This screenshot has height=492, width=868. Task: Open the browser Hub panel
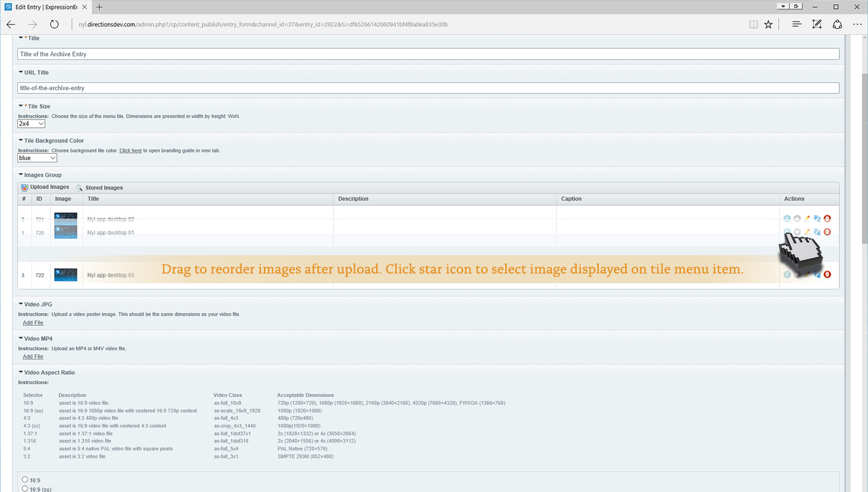tap(797, 24)
